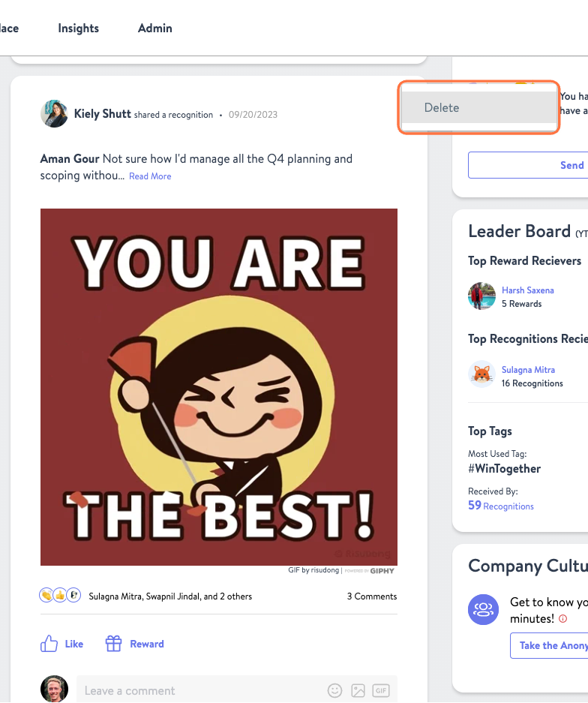The width and height of the screenshot is (588, 703).
Task: Click the commenter avatar next to comment box
Action: point(54,689)
